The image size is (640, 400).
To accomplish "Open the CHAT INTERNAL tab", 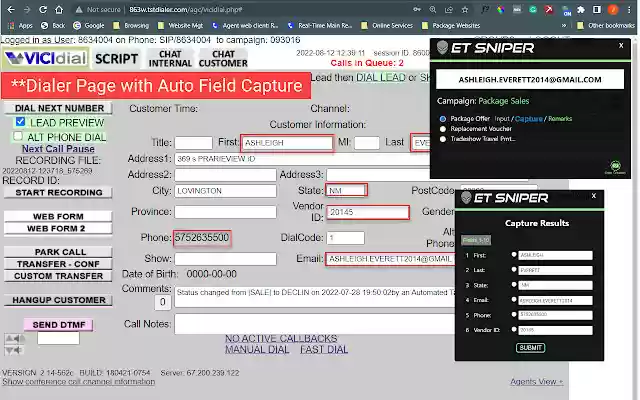I will coord(170,59).
